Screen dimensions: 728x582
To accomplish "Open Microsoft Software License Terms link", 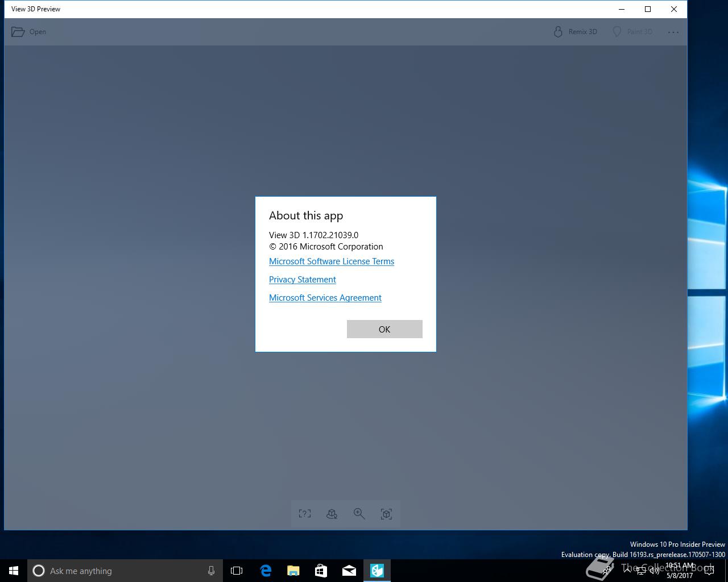I will (x=332, y=261).
